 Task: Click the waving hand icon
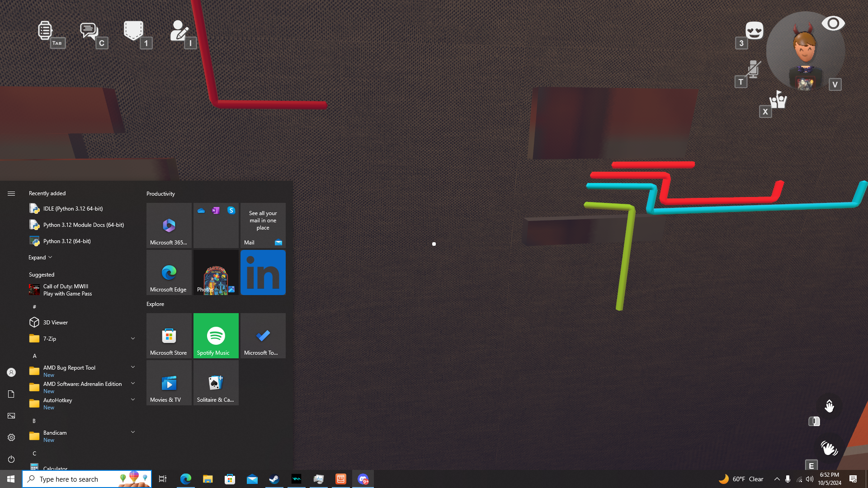click(829, 448)
